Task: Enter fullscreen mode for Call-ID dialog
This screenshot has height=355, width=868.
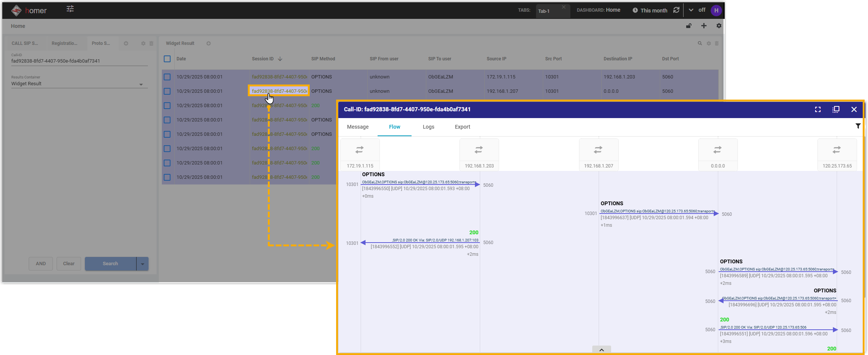Action: [818, 109]
